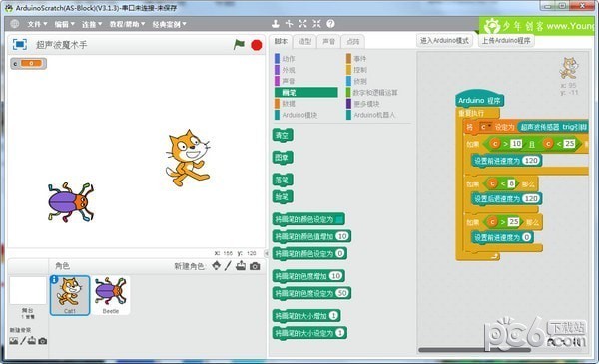Viewport: 599px width, 364px height.
Task: Click the 进入Arduino模式 button
Action: click(444, 41)
